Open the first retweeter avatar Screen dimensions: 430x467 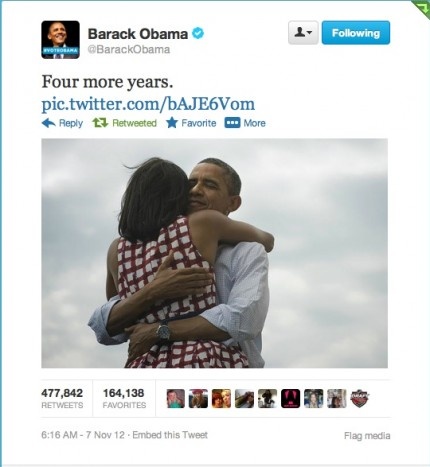[176, 398]
